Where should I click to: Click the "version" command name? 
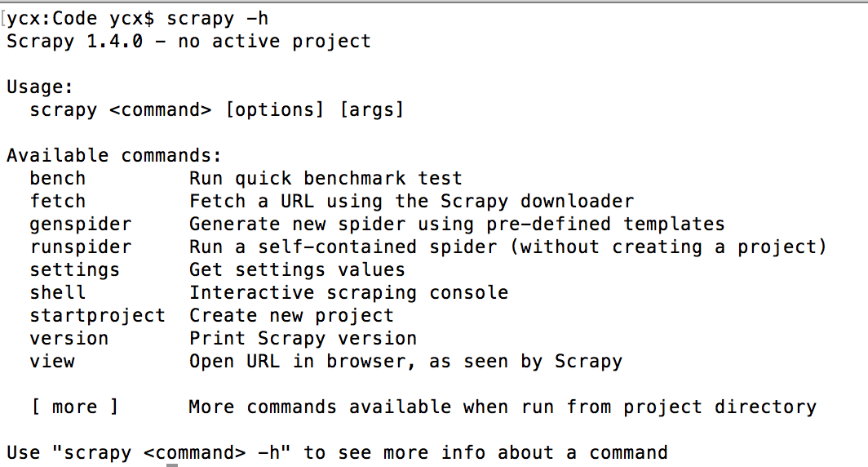point(69,338)
